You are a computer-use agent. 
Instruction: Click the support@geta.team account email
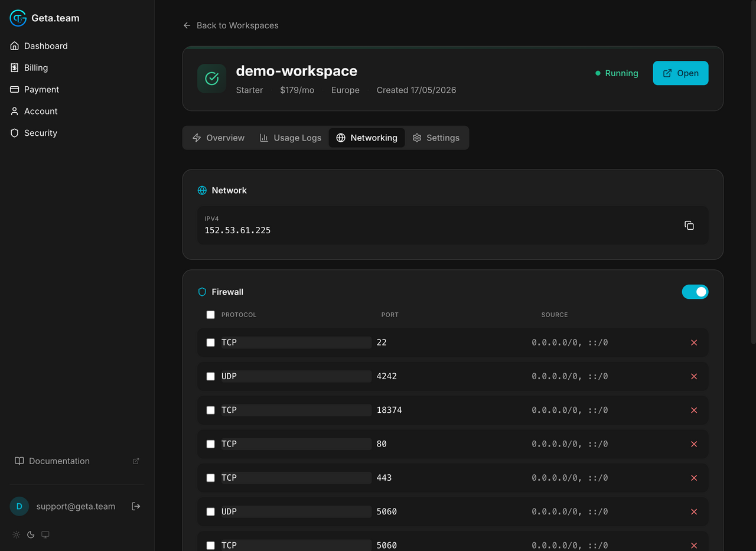point(76,506)
